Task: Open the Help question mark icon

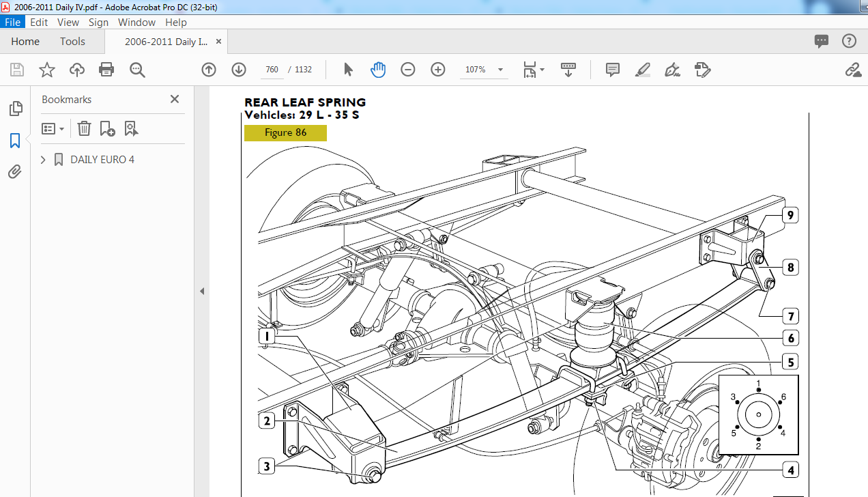Action: 849,41
